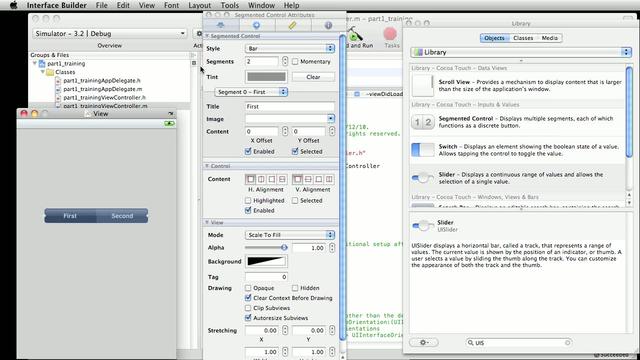Switch Library to Classes tab
This screenshot has height=360, width=640.
pos(523,38)
